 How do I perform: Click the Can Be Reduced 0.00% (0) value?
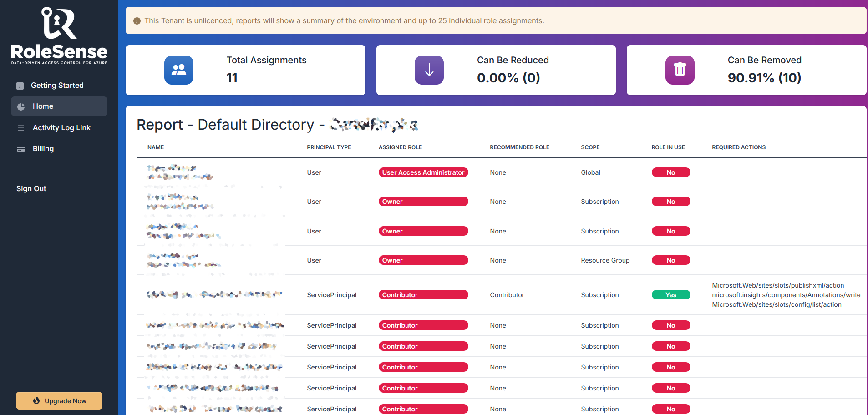point(508,78)
